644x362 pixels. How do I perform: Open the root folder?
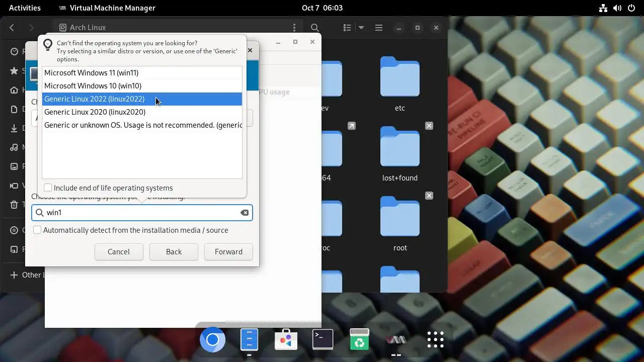pyautogui.click(x=400, y=224)
